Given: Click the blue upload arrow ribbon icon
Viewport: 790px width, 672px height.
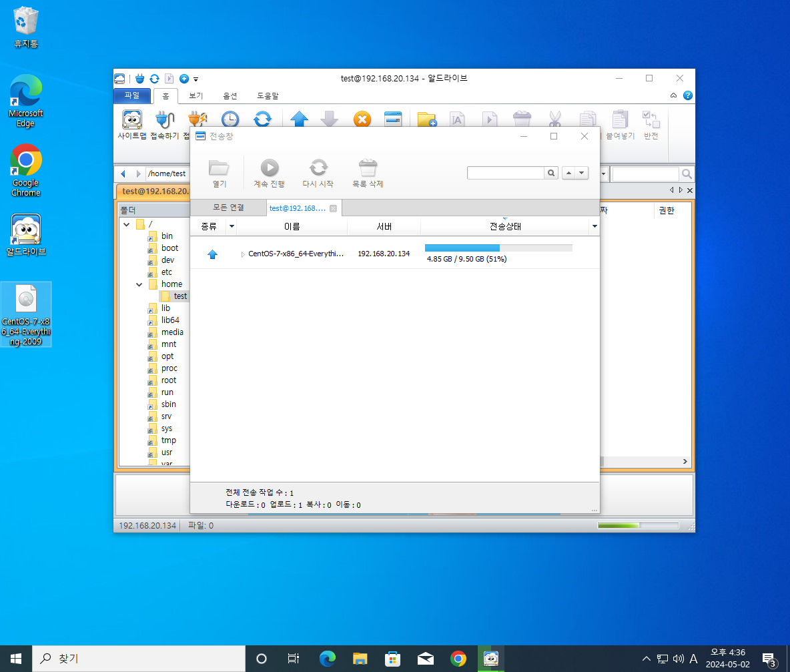Looking at the screenshot, I should pos(300,119).
